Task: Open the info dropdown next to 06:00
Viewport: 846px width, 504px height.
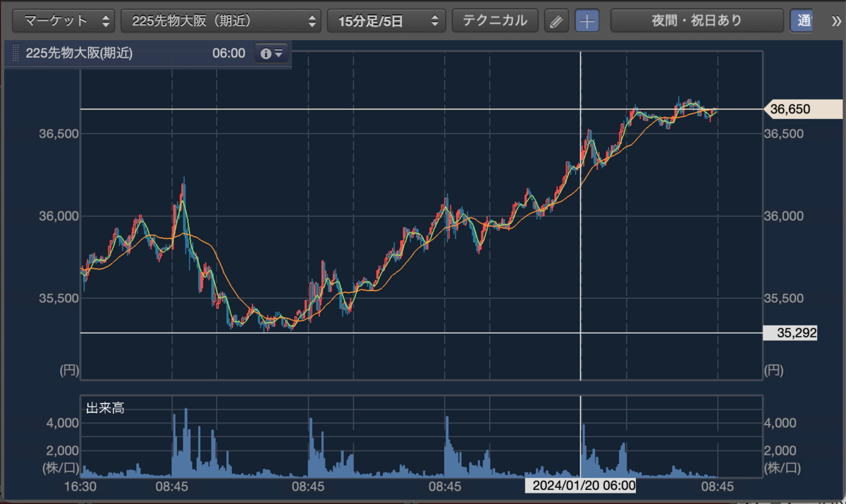Action: [x=271, y=54]
